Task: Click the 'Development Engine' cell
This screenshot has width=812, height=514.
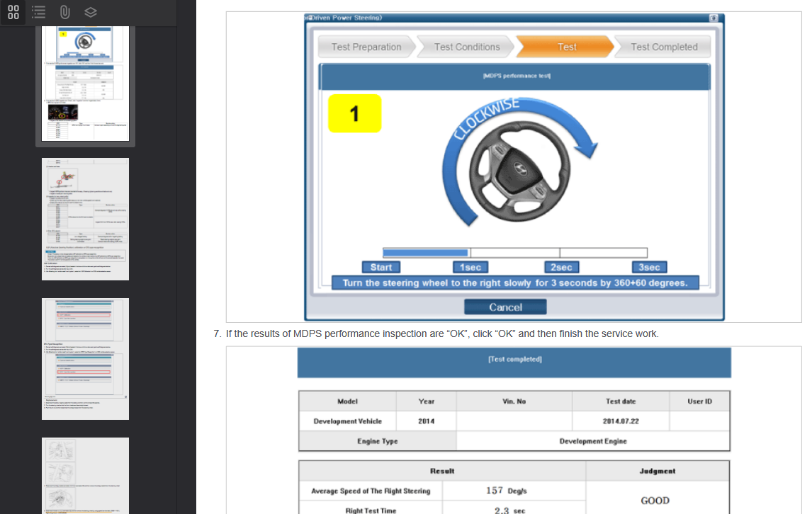Action: (x=593, y=441)
